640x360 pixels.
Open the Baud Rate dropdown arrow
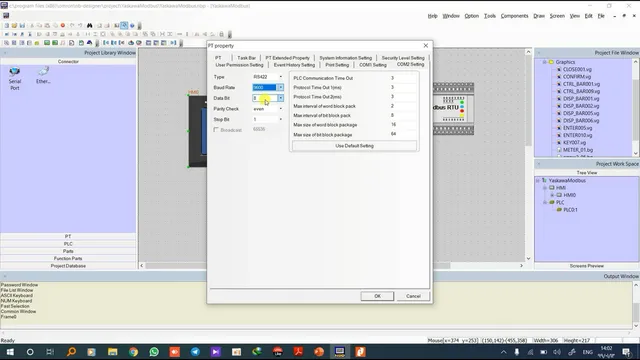[x=280, y=87]
